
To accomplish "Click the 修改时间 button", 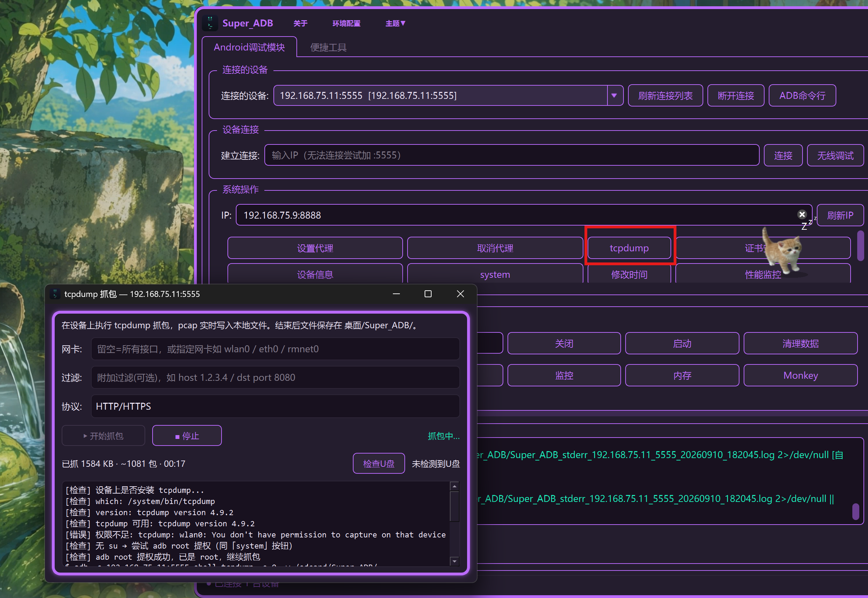I will (x=629, y=274).
